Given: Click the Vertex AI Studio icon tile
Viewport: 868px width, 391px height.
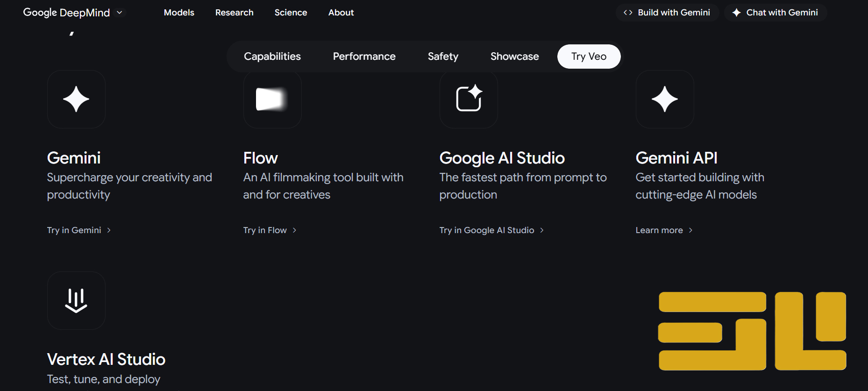Looking at the screenshot, I should point(76,300).
